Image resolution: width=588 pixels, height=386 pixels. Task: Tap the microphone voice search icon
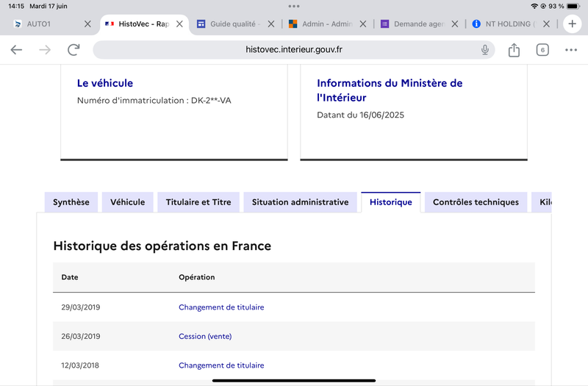(485, 49)
